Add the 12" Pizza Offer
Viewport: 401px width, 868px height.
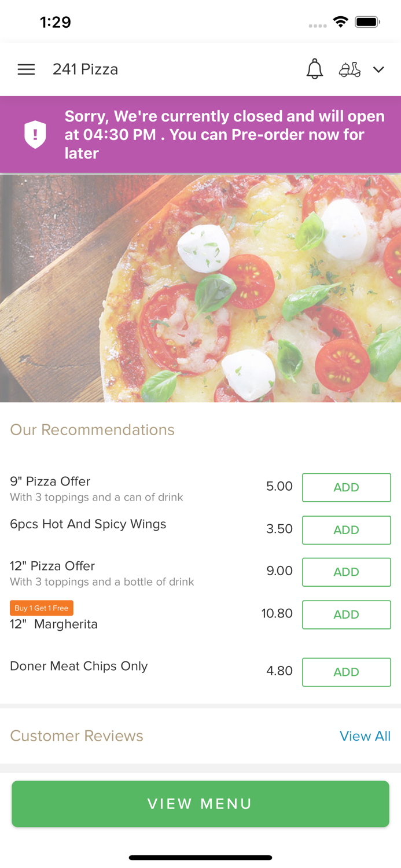tap(346, 572)
